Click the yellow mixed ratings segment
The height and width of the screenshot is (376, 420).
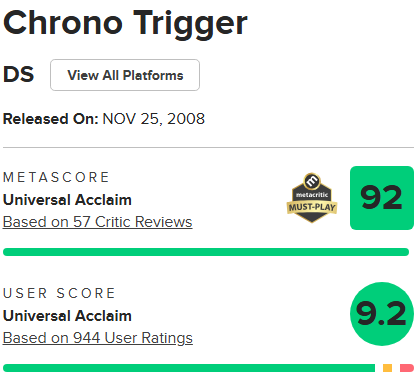[387, 368]
